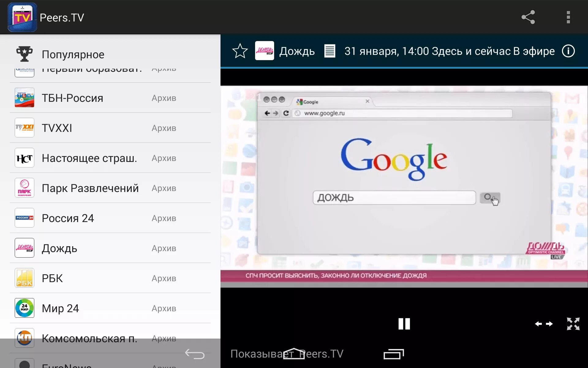Toggle aspect ratio with left-right arrows

coord(544,324)
